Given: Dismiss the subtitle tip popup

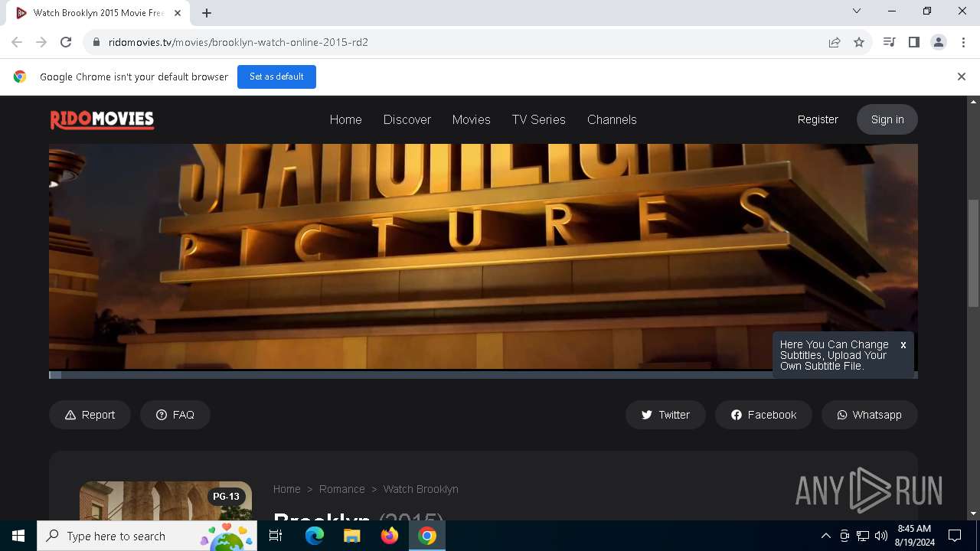Looking at the screenshot, I should click(903, 345).
